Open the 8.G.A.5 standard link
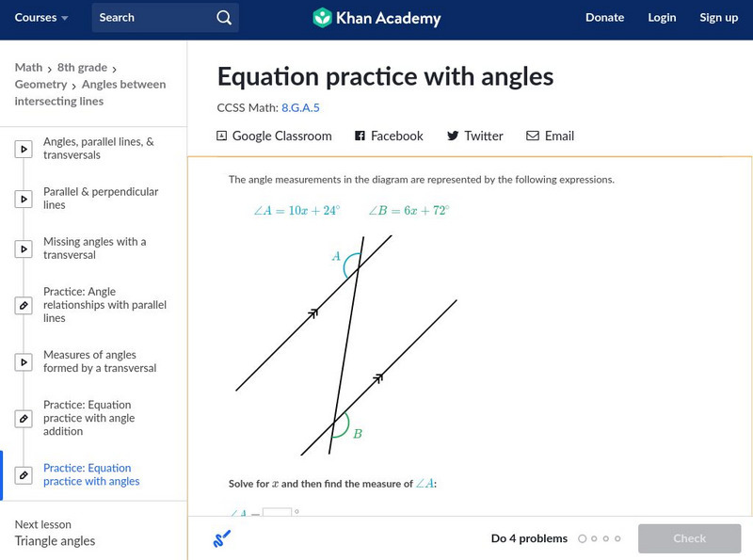The image size is (753, 560). (x=300, y=108)
